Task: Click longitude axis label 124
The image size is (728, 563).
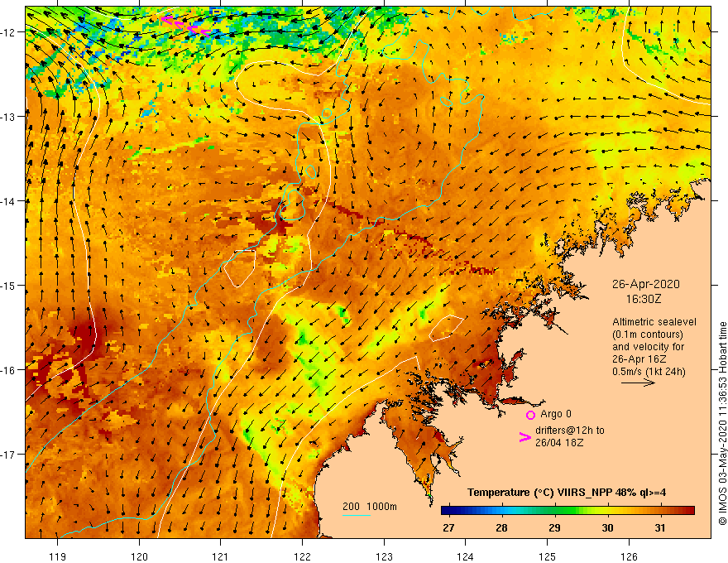Action: (466, 556)
